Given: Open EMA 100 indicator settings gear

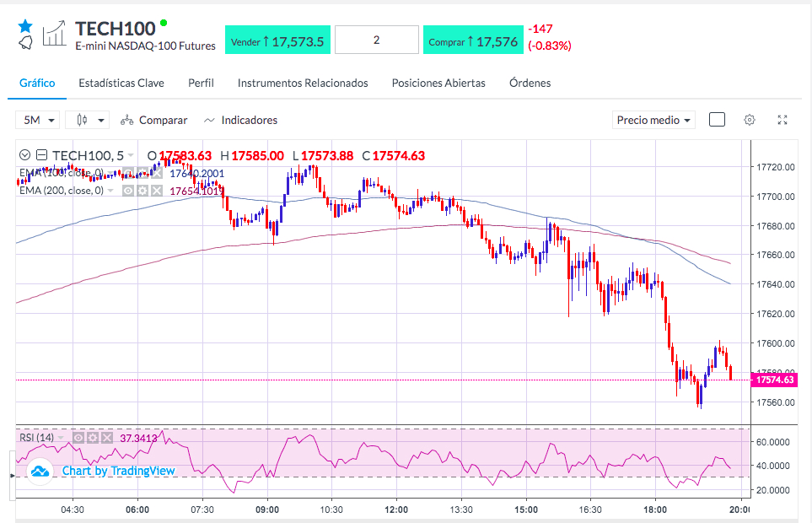Looking at the screenshot, I should (x=143, y=174).
